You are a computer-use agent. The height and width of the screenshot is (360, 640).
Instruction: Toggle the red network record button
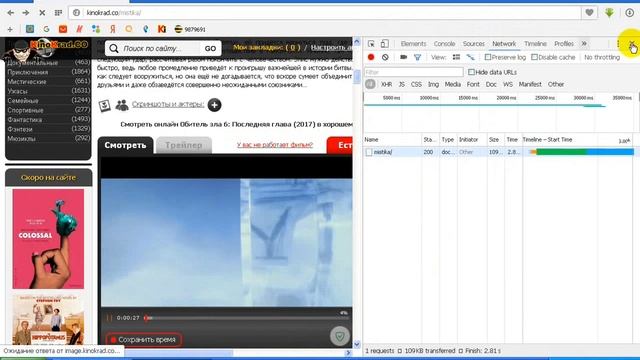tap(371, 58)
